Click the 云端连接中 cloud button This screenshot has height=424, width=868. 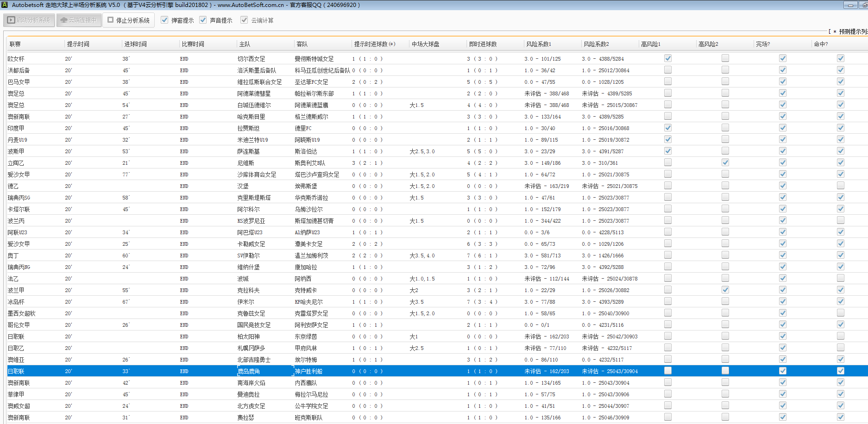coord(79,20)
